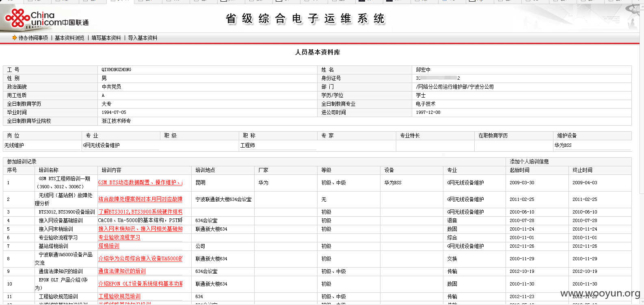Select location 宁波联通新大楼634会议室

[x=224, y=199]
